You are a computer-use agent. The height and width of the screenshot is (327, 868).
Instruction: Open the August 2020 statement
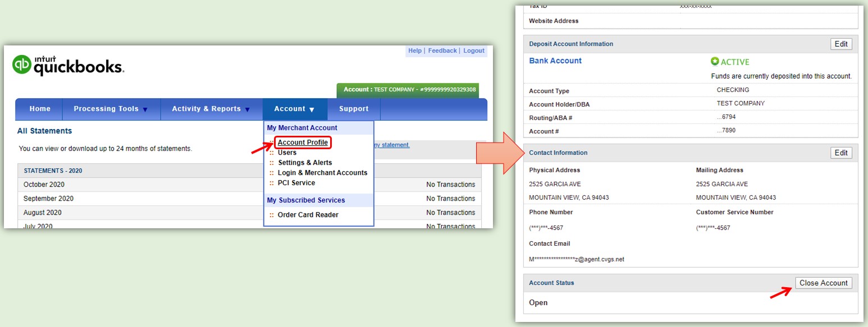43,213
